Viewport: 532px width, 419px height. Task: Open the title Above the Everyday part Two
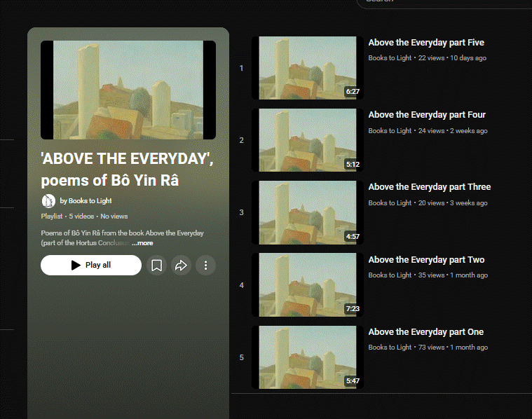coord(426,259)
